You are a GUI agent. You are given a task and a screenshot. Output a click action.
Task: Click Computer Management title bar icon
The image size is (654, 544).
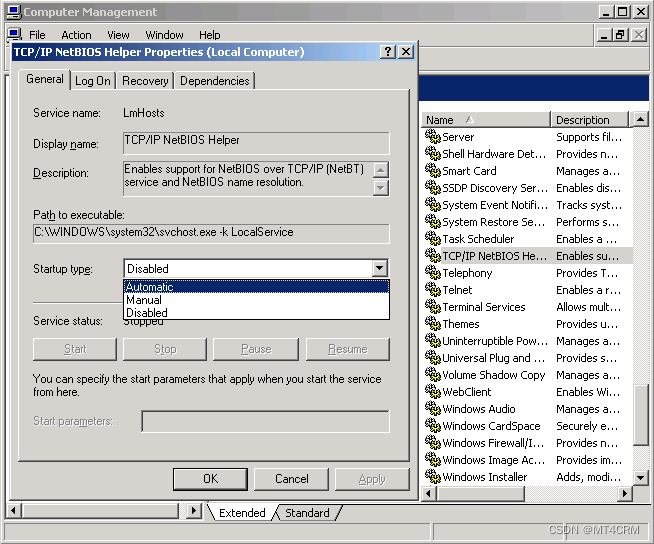[x=14, y=12]
